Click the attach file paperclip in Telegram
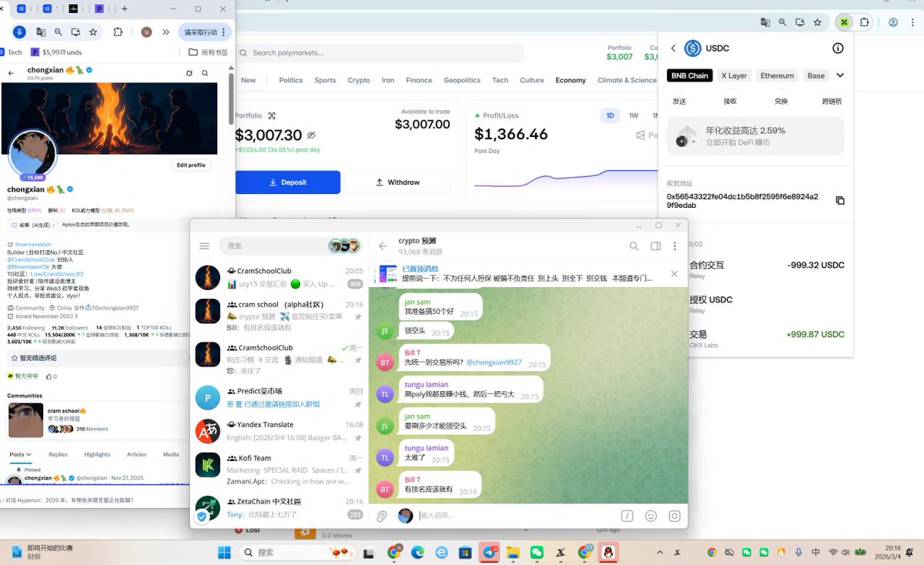This screenshot has width=924, height=565. [382, 516]
